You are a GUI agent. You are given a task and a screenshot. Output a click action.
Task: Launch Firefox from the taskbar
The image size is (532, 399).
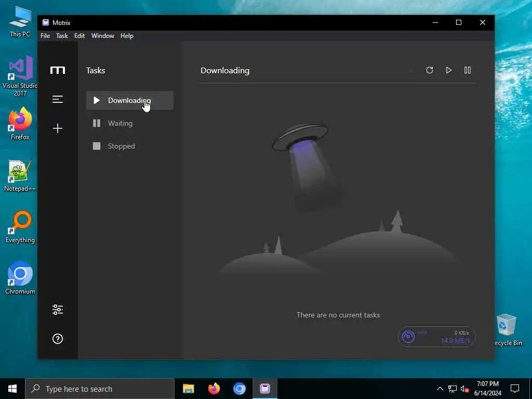[x=214, y=389]
